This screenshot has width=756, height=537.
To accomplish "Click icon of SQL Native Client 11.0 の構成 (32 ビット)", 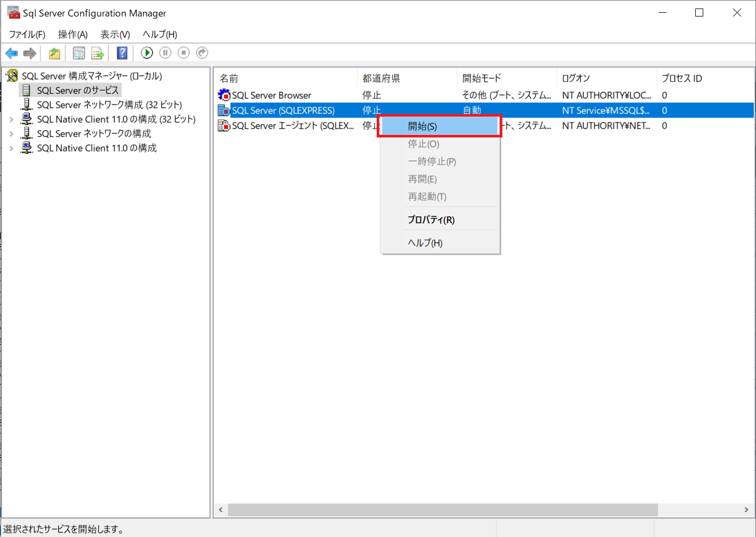I will [26, 119].
